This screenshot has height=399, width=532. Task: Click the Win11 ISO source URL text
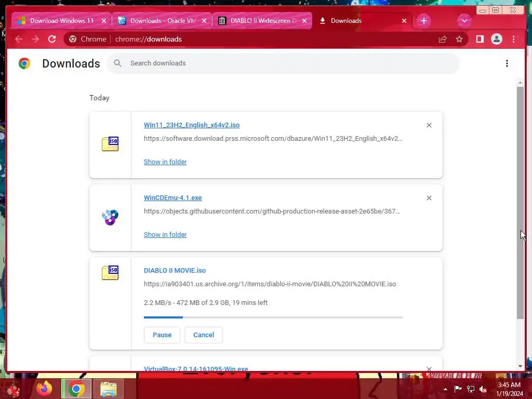click(x=273, y=138)
